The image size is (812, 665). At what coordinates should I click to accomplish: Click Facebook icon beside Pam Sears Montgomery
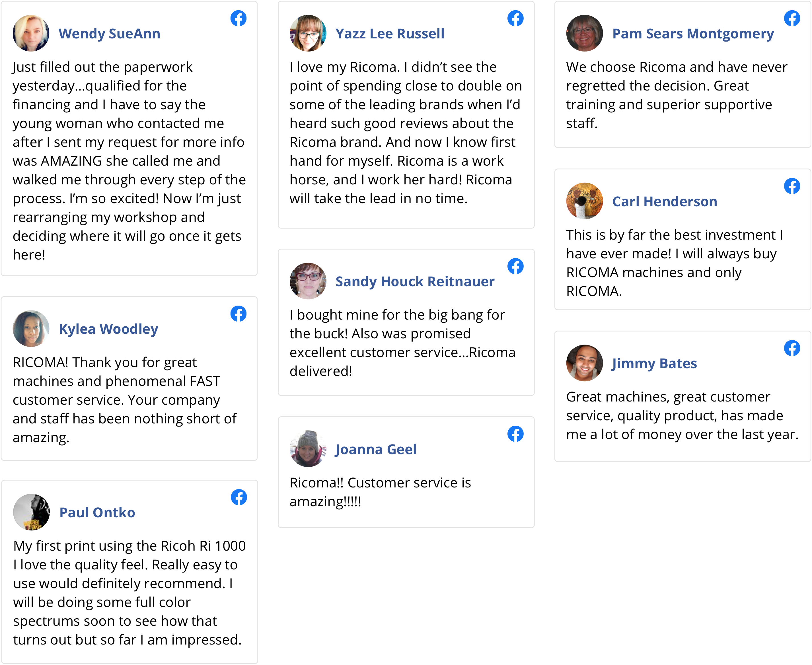[792, 18]
